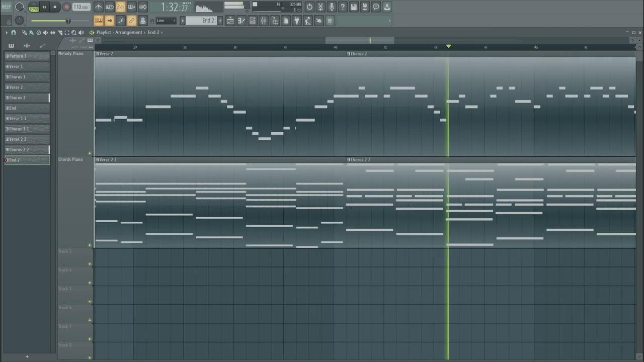This screenshot has width=644, height=362.
Task: Select the Slice tool in Playlist toolbar
Action: pos(60,32)
